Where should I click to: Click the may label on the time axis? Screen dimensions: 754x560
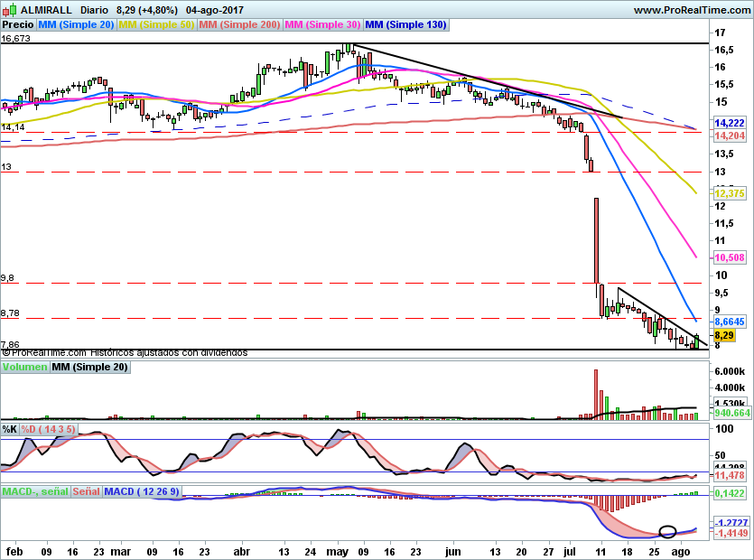tap(337, 552)
